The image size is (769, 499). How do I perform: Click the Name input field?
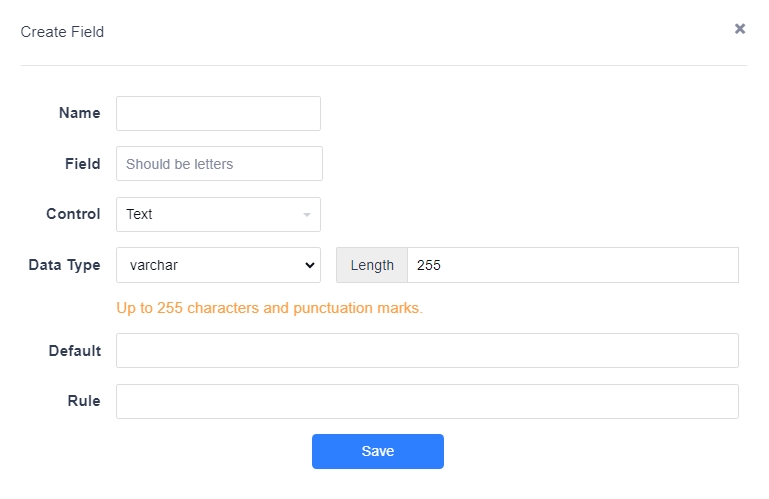click(218, 113)
